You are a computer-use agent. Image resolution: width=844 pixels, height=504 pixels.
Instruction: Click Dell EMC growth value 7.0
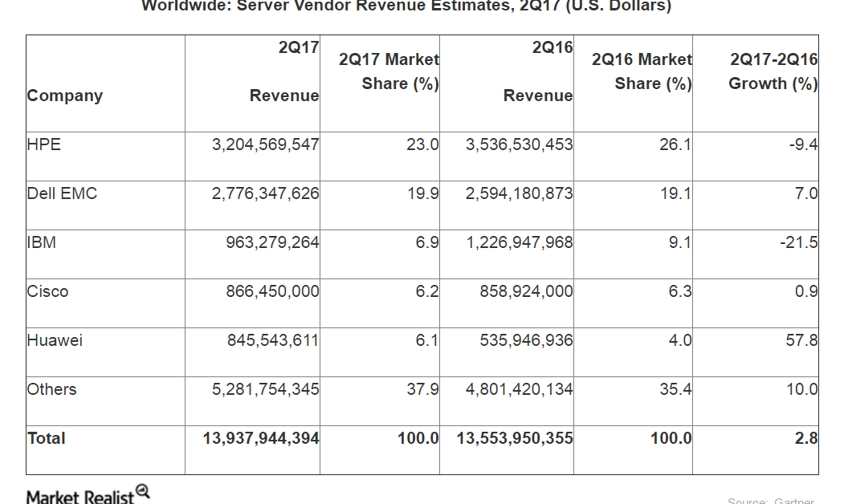806,193
